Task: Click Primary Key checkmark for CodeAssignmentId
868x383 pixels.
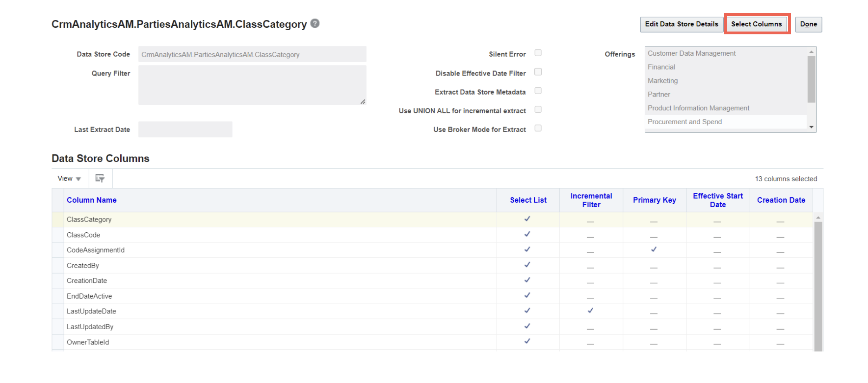Action: tap(654, 249)
